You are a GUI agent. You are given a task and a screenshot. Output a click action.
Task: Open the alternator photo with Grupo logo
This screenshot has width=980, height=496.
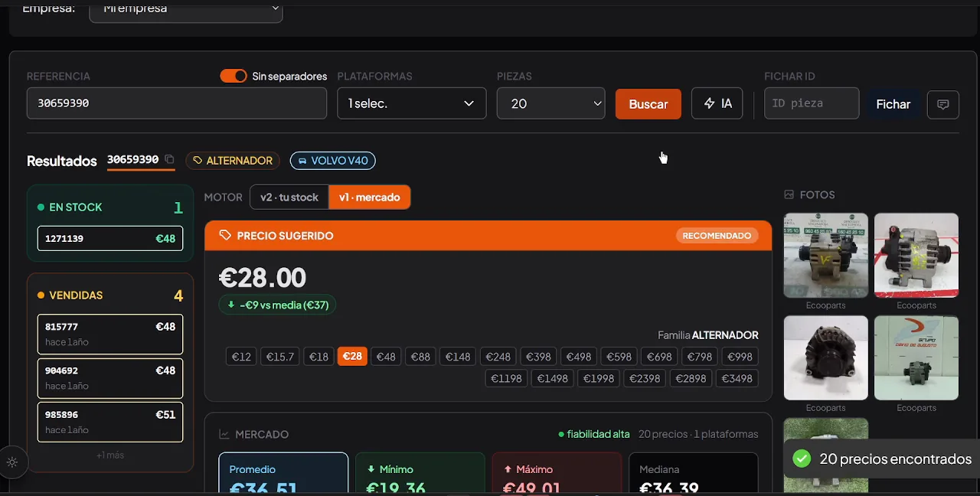(916, 357)
